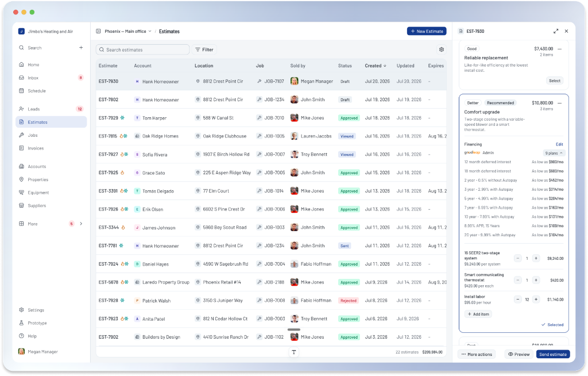Image resolution: width=588 pixels, height=376 pixels.
Task: Click Laredo Property Group account
Action: (x=166, y=282)
